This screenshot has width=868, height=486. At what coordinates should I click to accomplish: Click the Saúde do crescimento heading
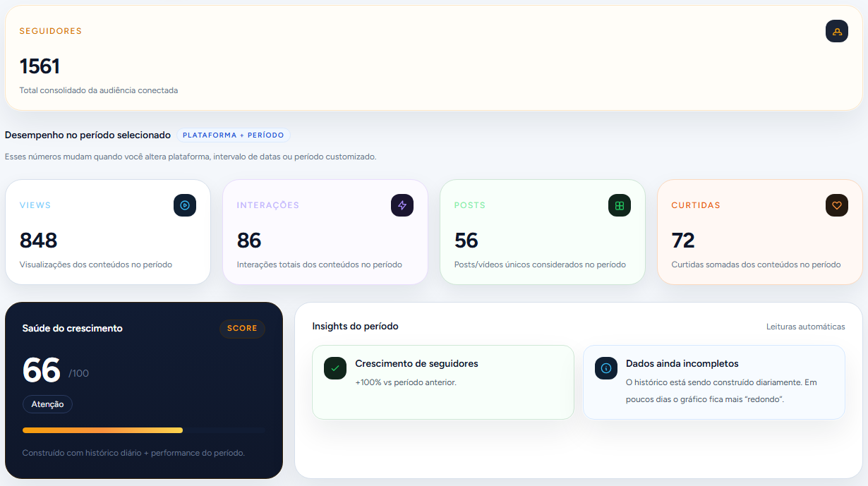coord(73,328)
